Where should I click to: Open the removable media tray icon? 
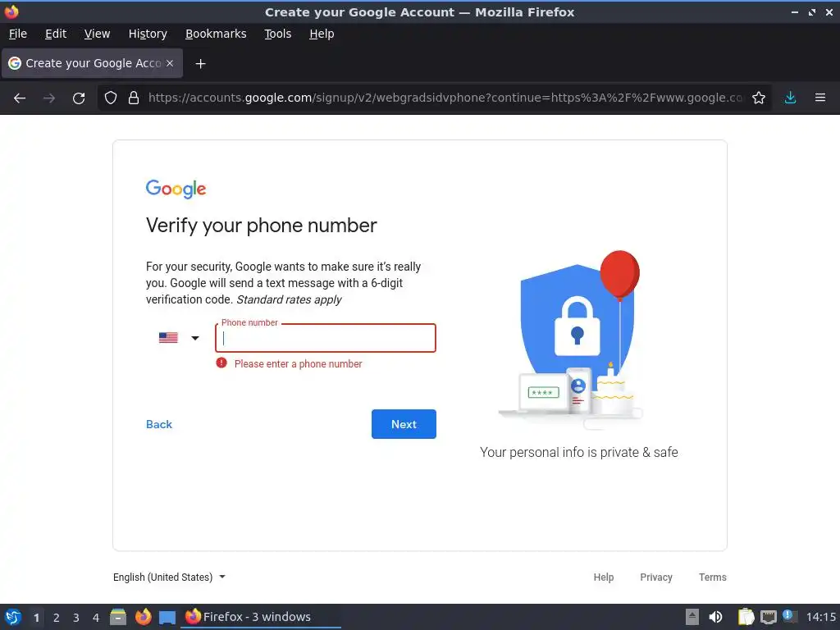pos(692,617)
